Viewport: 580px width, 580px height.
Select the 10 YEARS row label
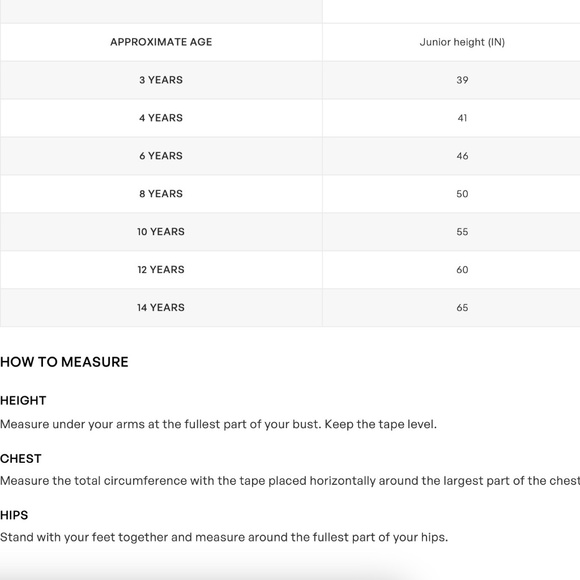pyautogui.click(x=161, y=232)
